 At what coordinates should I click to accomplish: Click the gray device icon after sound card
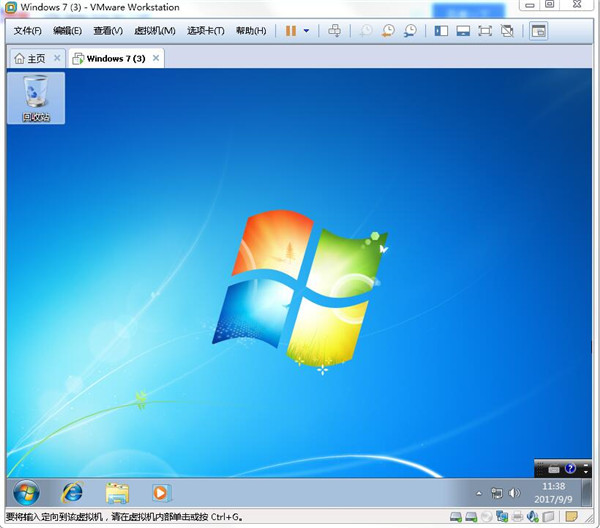coord(548,517)
